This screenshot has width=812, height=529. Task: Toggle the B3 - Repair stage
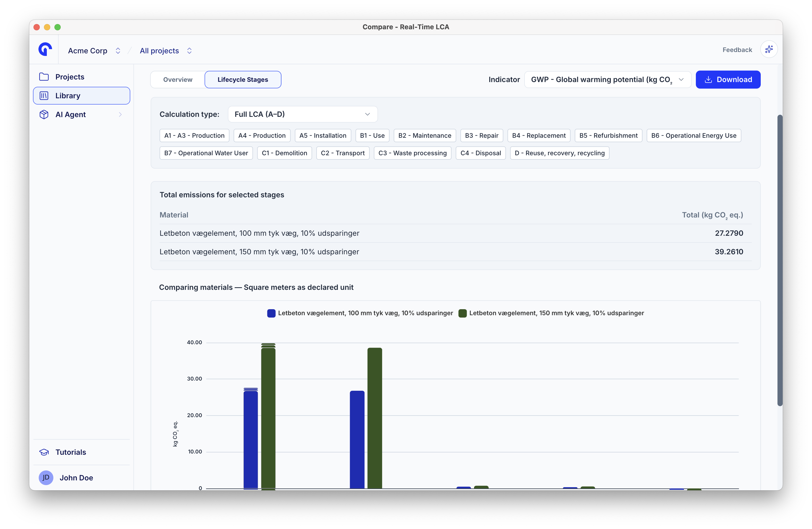481,135
